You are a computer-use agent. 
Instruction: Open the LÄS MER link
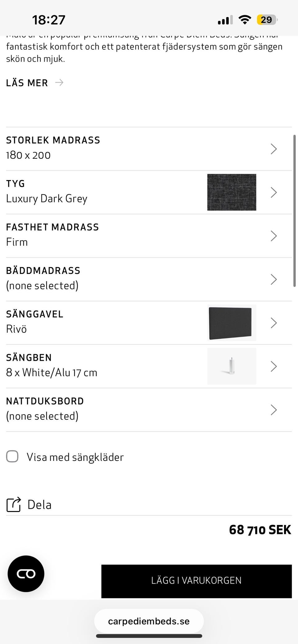pyautogui.click(x=27, y=83)
